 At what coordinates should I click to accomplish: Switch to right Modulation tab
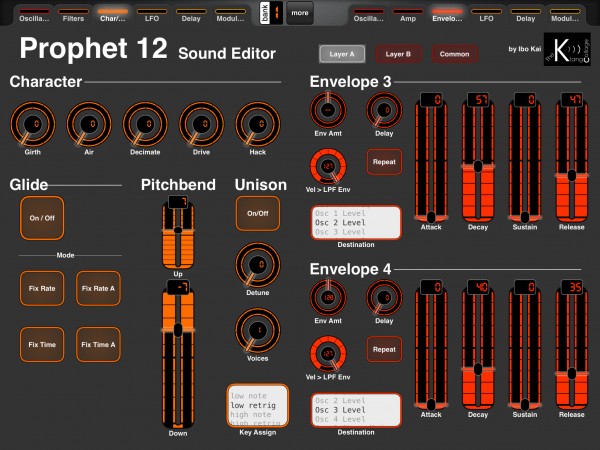pos(565,15)
